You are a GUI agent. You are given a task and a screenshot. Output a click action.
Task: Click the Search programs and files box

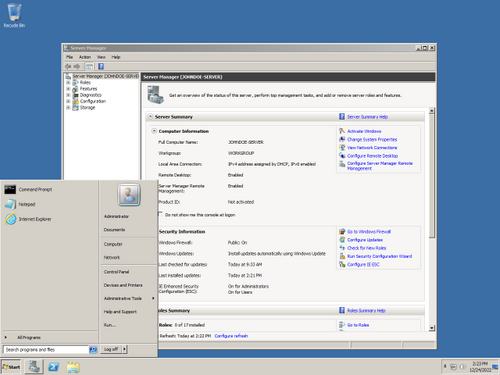pos(46,349)
